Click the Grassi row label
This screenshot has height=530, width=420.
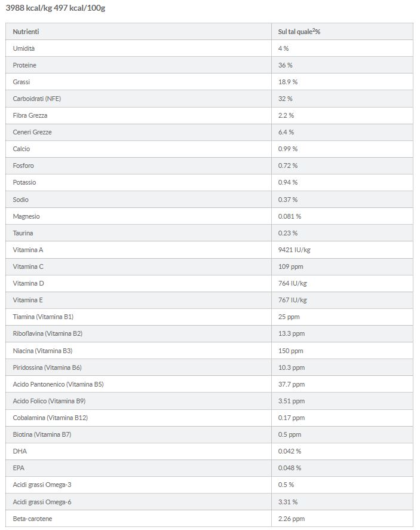21,82
